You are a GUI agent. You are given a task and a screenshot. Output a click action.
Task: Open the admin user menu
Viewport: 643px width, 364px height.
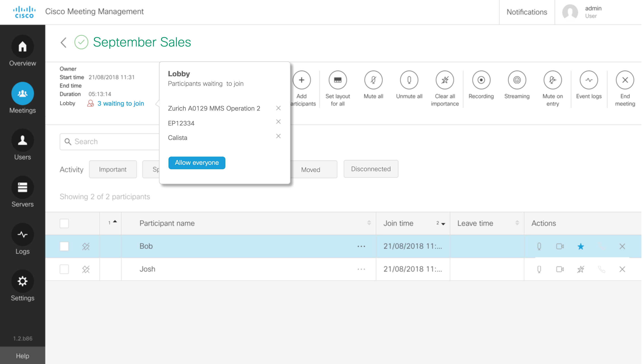point(594,12)
